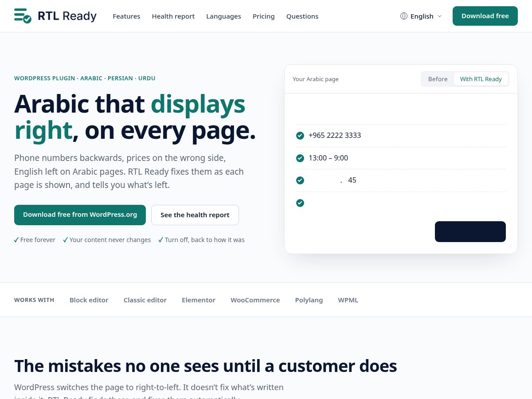Screen dimensions: 532x399
Task: Click the hours text 13:00 – 9:00
Action: click(329, 158)
